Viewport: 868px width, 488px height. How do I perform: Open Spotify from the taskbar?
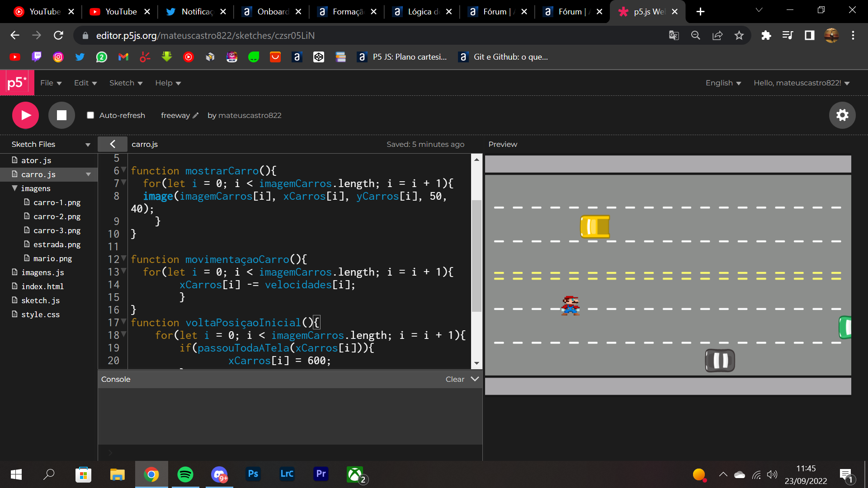point(185,474)
